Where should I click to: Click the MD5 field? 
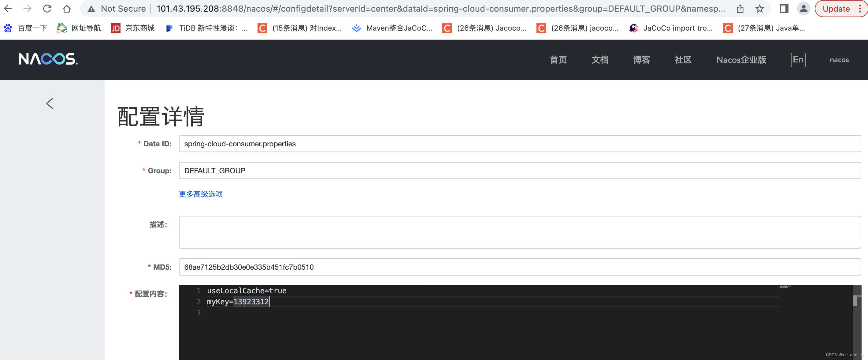pos(520,267)
